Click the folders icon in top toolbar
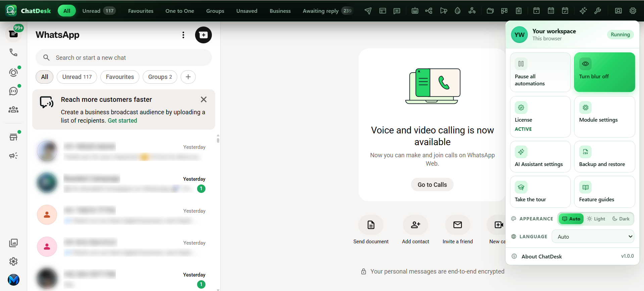 tap(490, 11)
